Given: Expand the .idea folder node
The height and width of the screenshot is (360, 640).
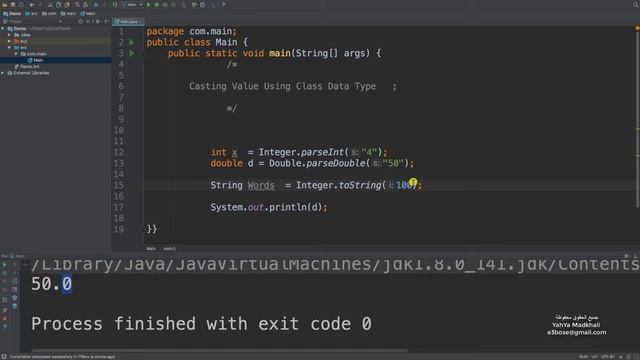Looking at the screenshot, I should [10, 35].
